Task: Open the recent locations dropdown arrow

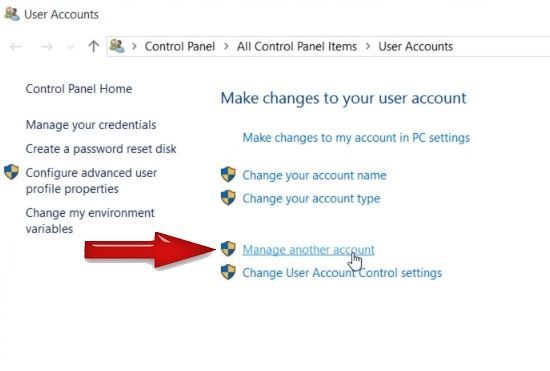Action: pos(71,47)
